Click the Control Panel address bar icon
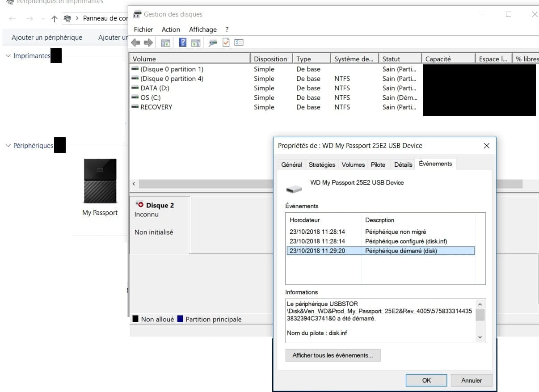 [x=68, y=18]
